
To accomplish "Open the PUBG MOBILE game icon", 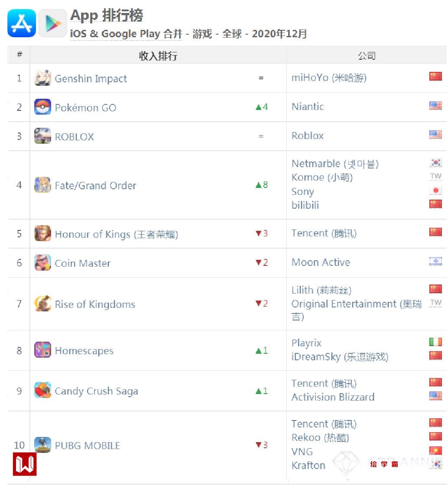I will tap(43, 445).
